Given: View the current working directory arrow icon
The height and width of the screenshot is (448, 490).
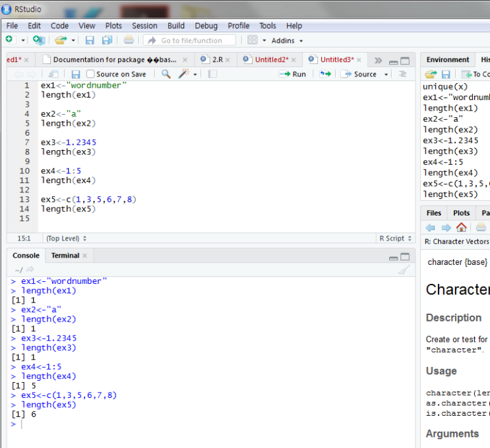Looking at the screenshot, I should point(30,269).
